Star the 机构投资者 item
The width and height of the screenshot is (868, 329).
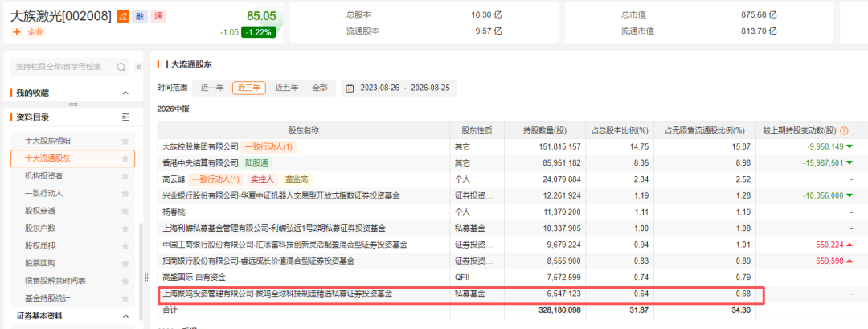125,175
